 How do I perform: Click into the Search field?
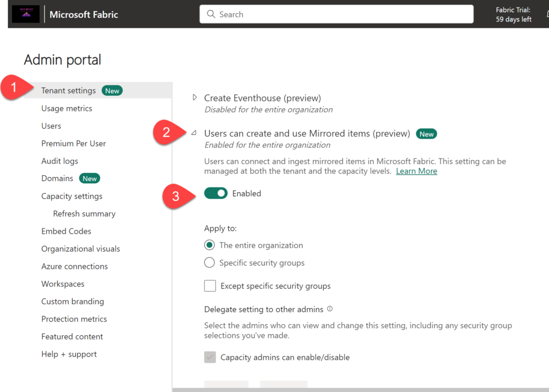(x=337, y=14)
